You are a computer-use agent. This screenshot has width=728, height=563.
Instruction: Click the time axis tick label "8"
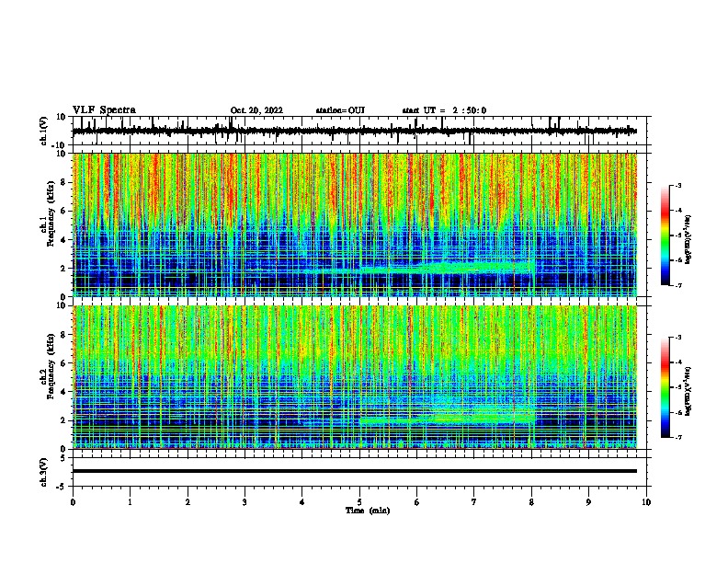[x=531, y=502]
